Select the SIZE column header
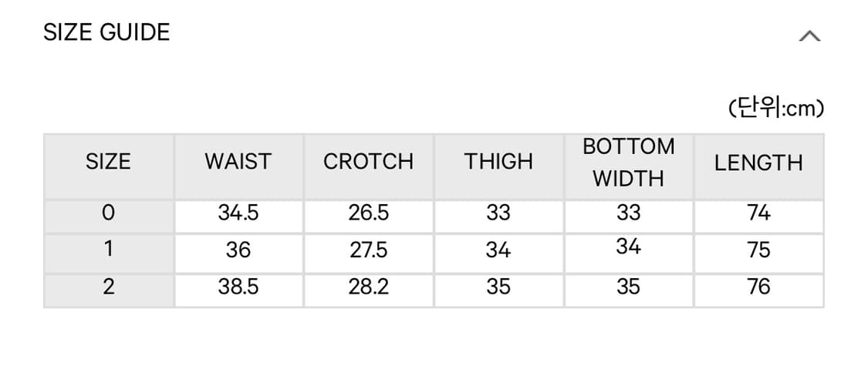 (108, 162)
